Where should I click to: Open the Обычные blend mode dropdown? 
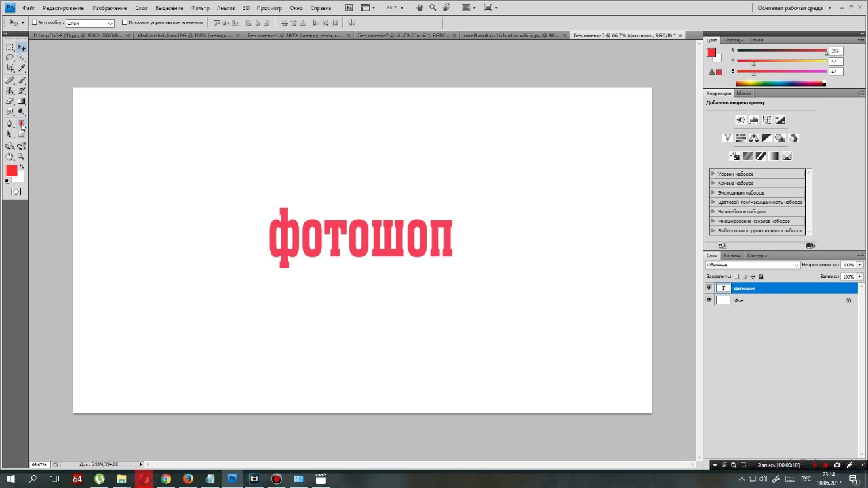(x=753, y=265)
